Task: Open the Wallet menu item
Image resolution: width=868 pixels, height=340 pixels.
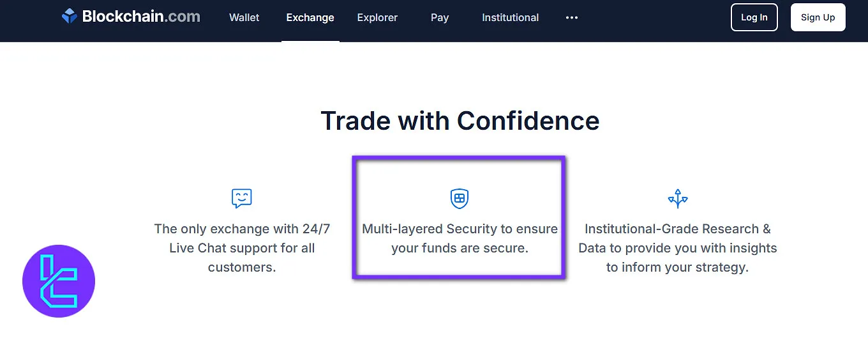Action: [244, 18]
